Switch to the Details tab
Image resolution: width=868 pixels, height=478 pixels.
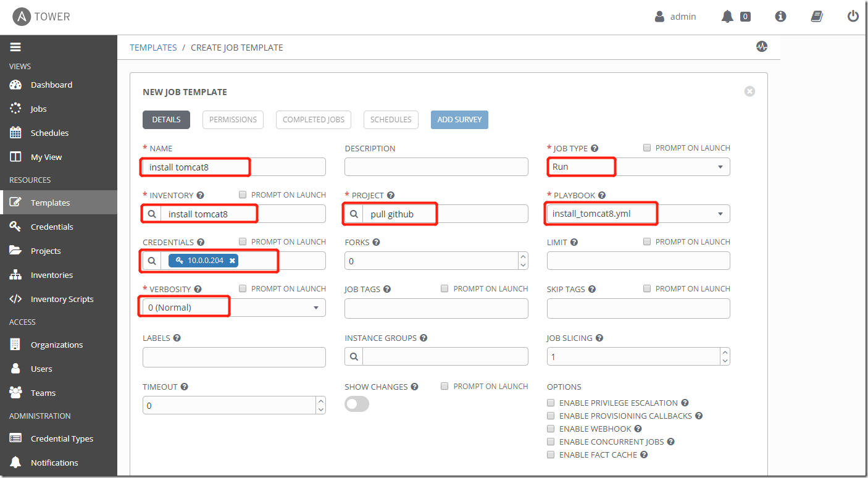point(166,119)
